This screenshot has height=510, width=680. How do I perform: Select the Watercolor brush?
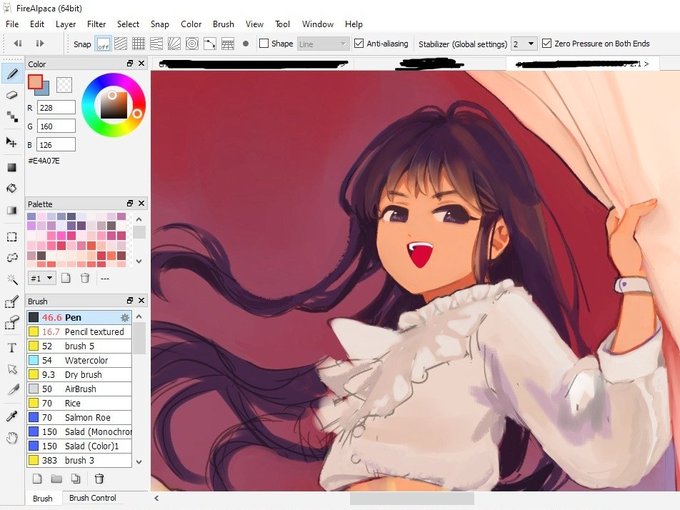point(79,360)
